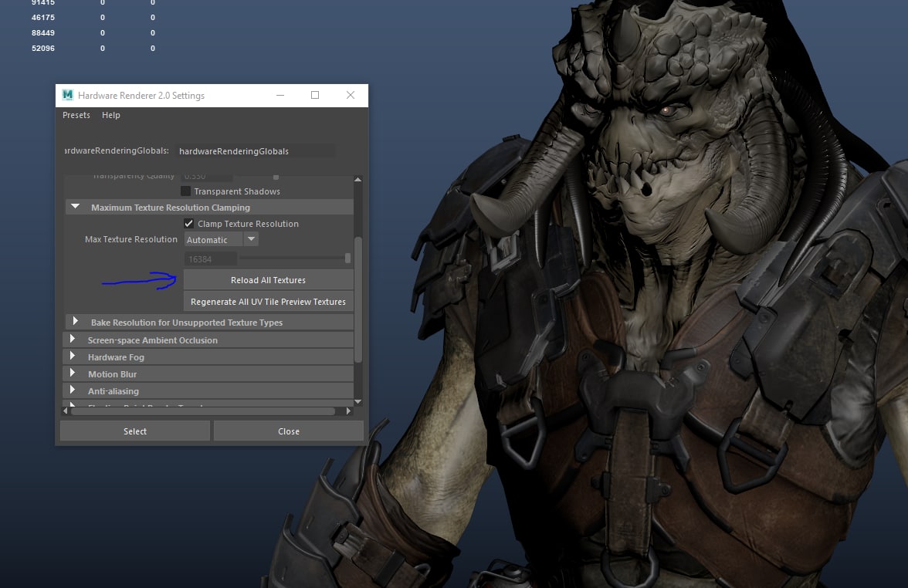Click the horizontal scrollbar left arrow
This screenshot has width=908, height=588.
pyautogui.click(x=66, y=411)
